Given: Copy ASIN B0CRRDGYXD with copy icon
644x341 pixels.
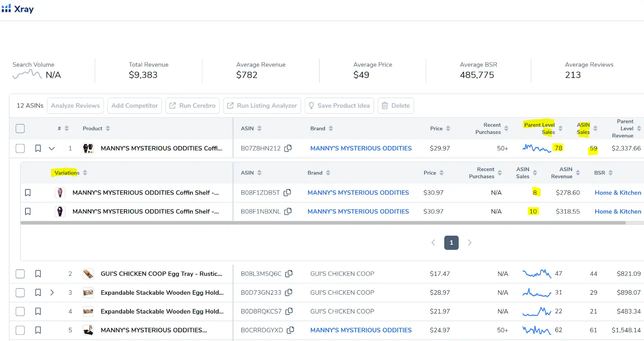Looking at the screenshot, I should click(x=290, y=330).
